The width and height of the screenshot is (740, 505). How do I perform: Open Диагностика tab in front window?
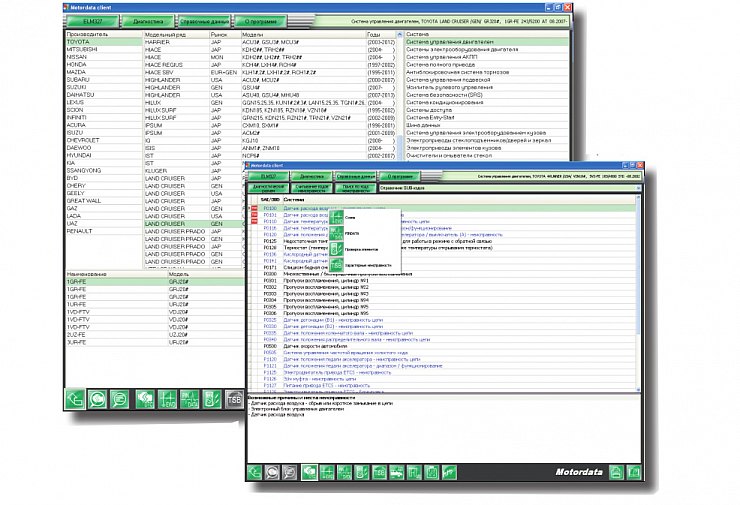click(311, 176)
